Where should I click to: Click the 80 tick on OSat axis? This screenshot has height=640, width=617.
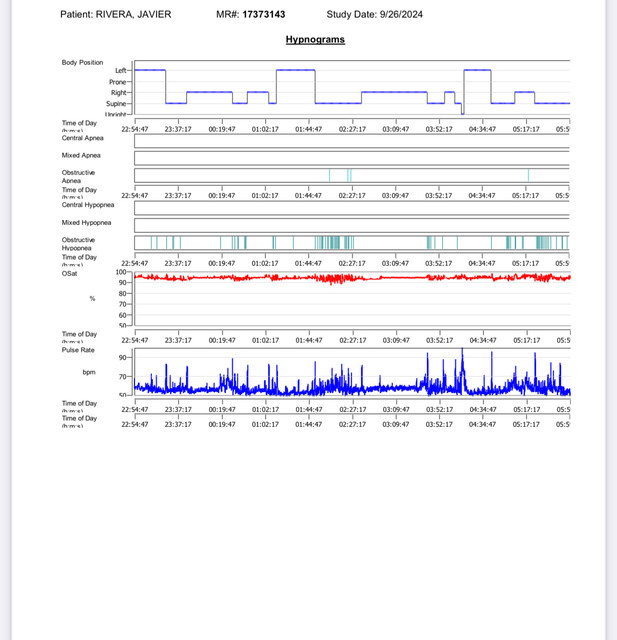point(122,293)
